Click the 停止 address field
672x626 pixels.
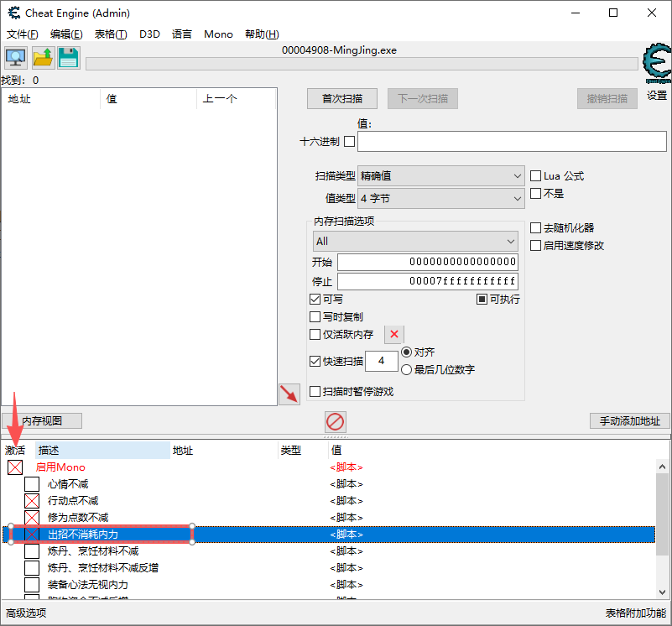tap(428, 281)
